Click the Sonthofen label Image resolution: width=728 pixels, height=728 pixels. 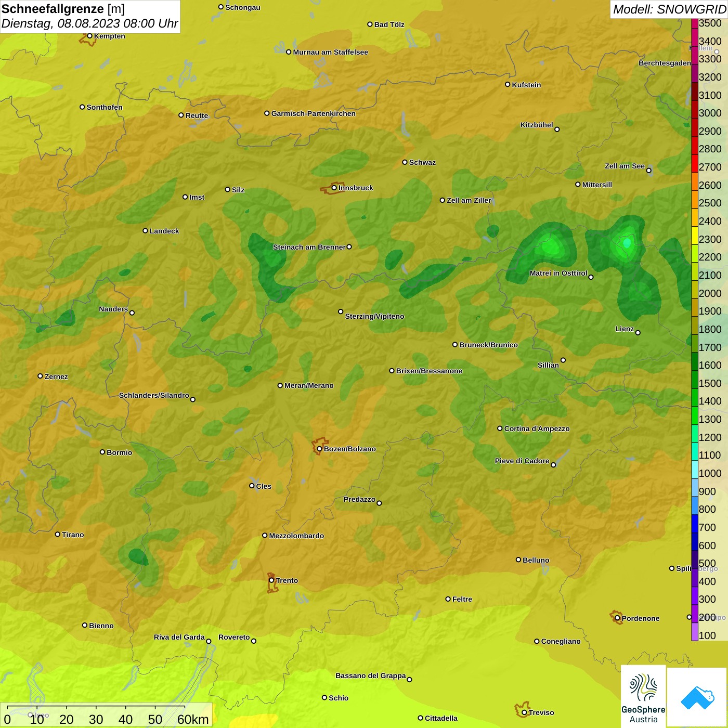pos(105,107)
